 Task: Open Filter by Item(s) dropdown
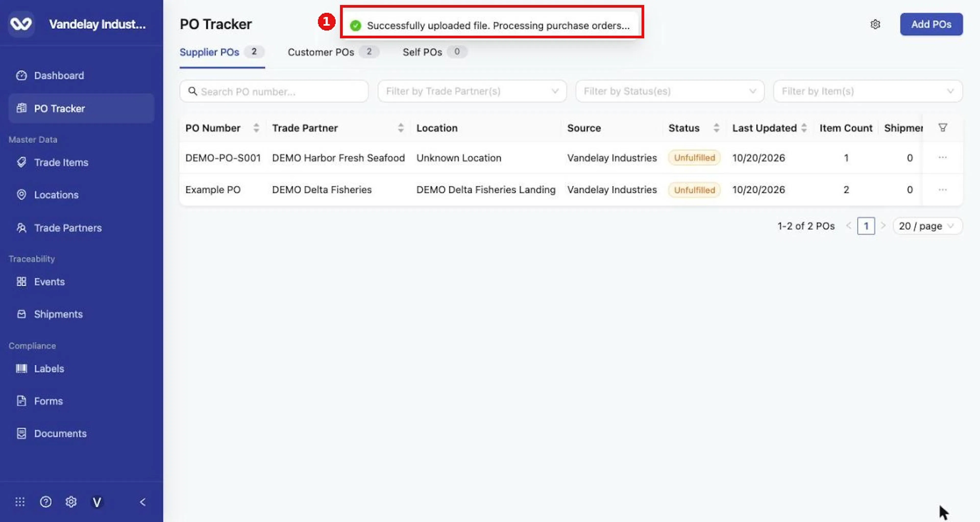click(868, 91)
